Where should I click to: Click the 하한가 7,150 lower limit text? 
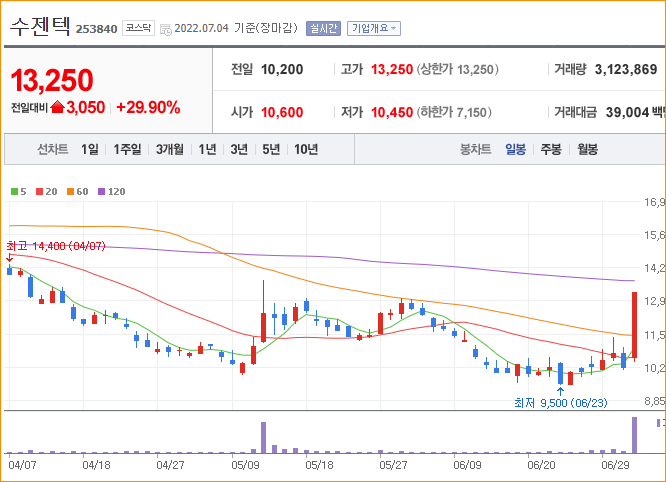tap(454, 112)
